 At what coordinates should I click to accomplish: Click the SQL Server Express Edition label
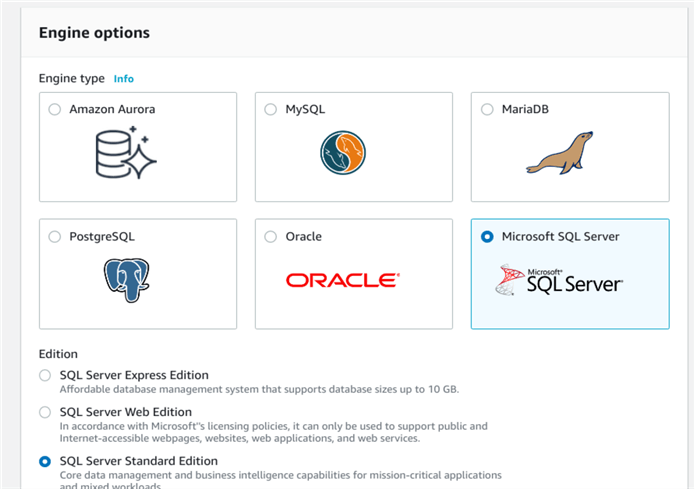pyautogui.click(x=138, y=375)
